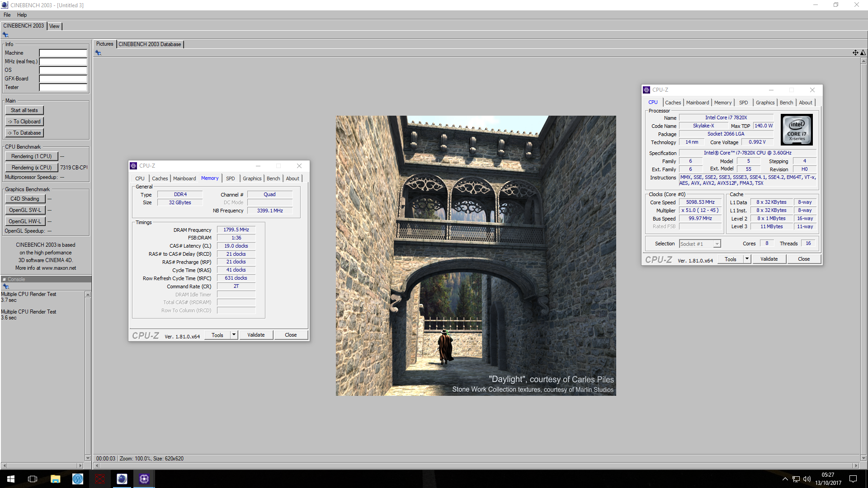Click the picture viewer scroll-down arrow
The width and height of the screenshot is (868, 488).
pyautogui.click(x=863, y=458)
